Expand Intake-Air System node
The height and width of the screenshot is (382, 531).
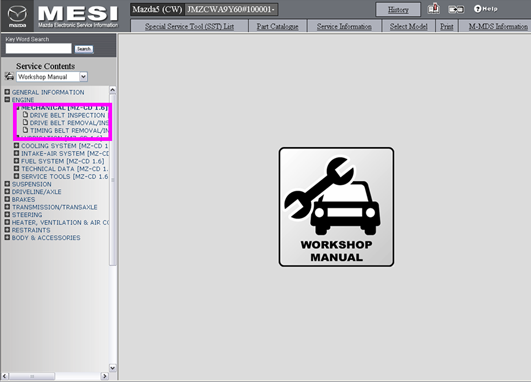(16, 153)
